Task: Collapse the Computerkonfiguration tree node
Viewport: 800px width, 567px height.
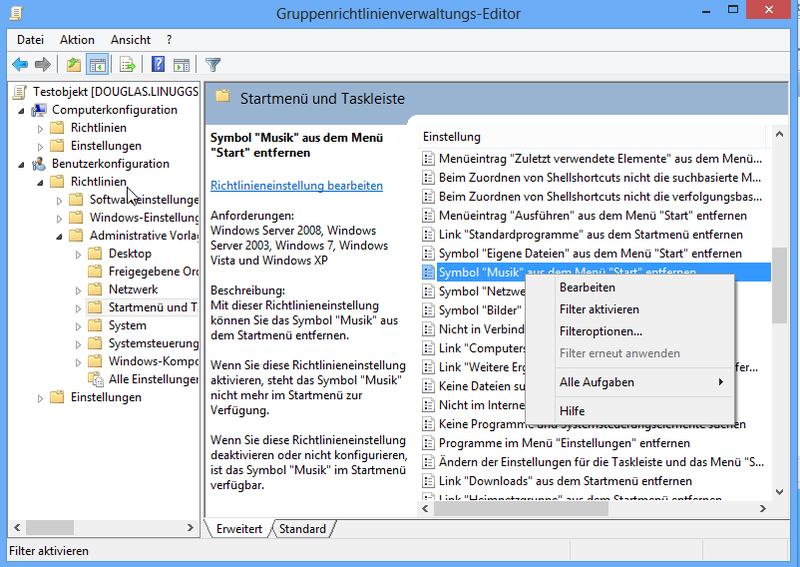Action: coord(21,110)
